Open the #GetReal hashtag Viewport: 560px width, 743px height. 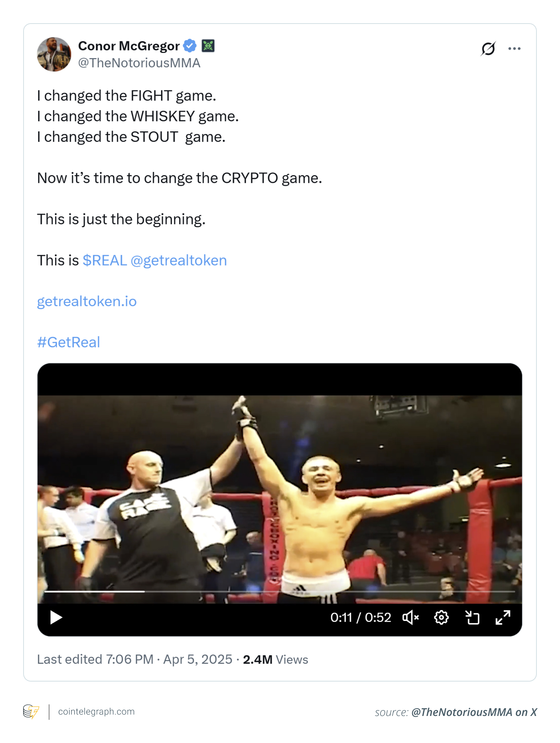[x=69, y=342]
